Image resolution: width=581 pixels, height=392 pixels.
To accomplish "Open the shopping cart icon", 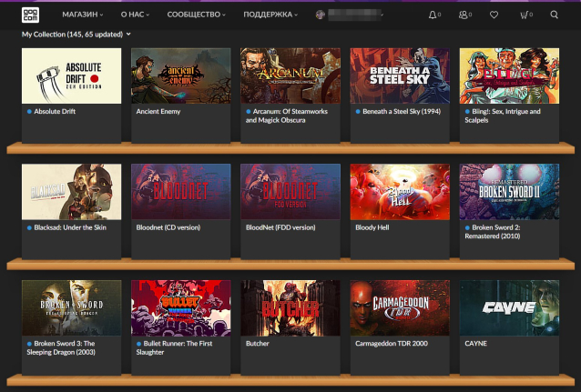I will (x=524, y=15).
